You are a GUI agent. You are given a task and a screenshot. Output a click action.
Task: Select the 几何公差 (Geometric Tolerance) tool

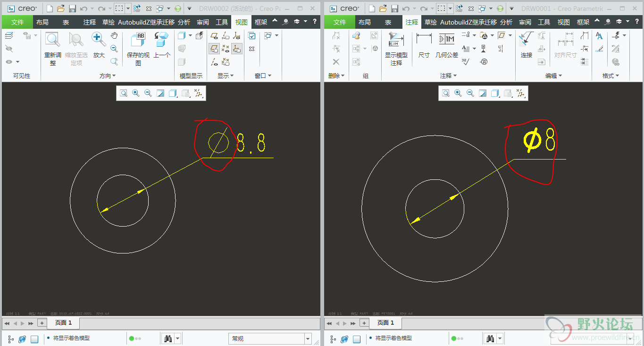[x=446, y=40]
